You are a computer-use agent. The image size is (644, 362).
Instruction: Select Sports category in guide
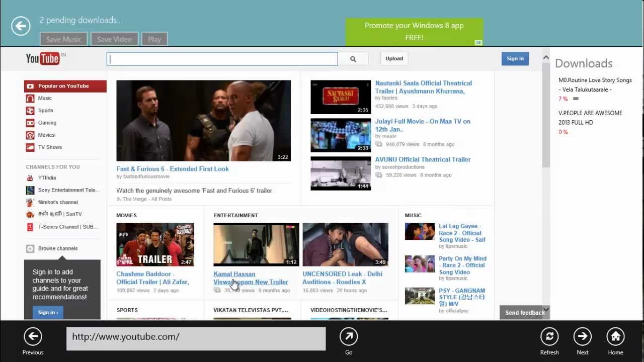click(x=45, y=111)
